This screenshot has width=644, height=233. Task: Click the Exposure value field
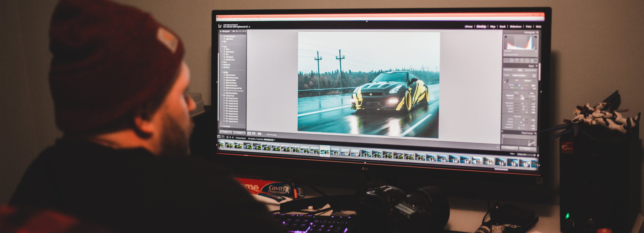(532, 96)
